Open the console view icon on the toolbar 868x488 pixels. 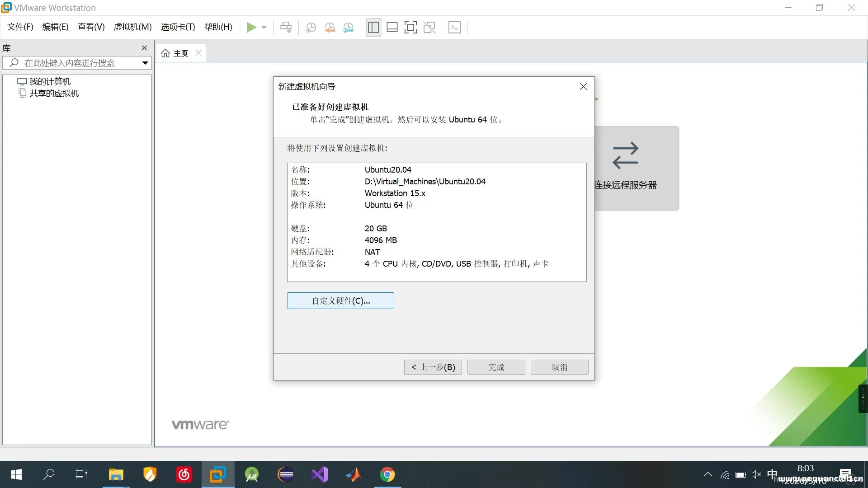point(455,27)
